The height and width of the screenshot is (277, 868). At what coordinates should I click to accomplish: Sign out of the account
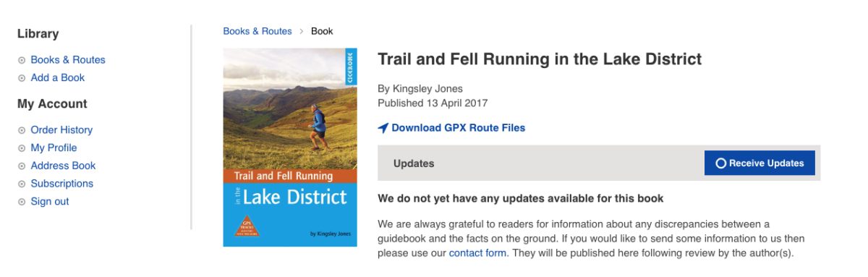50,202
